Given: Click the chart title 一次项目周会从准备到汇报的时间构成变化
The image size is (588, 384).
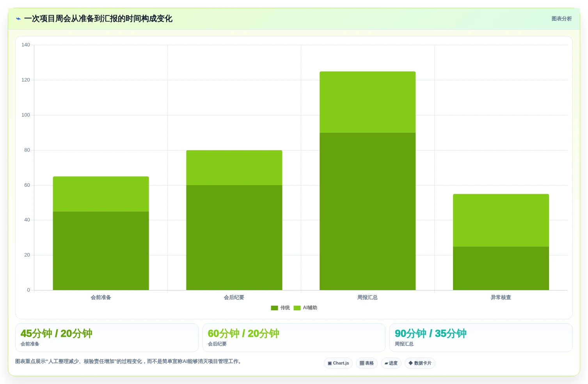Looking at the screenshot, I should pos(98,19).
